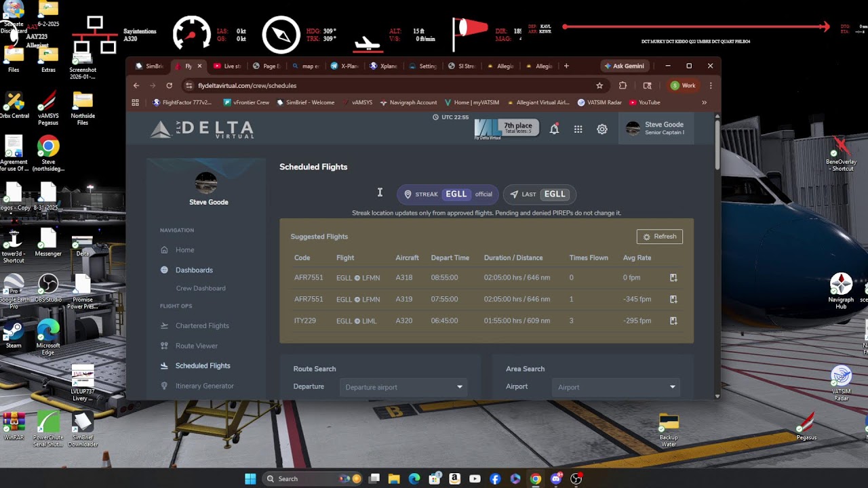Open the SimBrief - Welcome bookmark

pos(305,102)
